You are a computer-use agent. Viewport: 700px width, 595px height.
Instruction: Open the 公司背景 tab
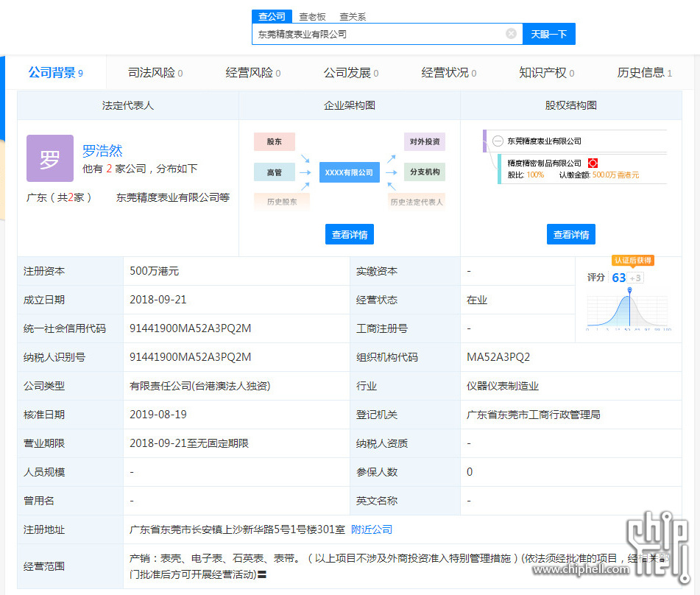pos(55,72)
